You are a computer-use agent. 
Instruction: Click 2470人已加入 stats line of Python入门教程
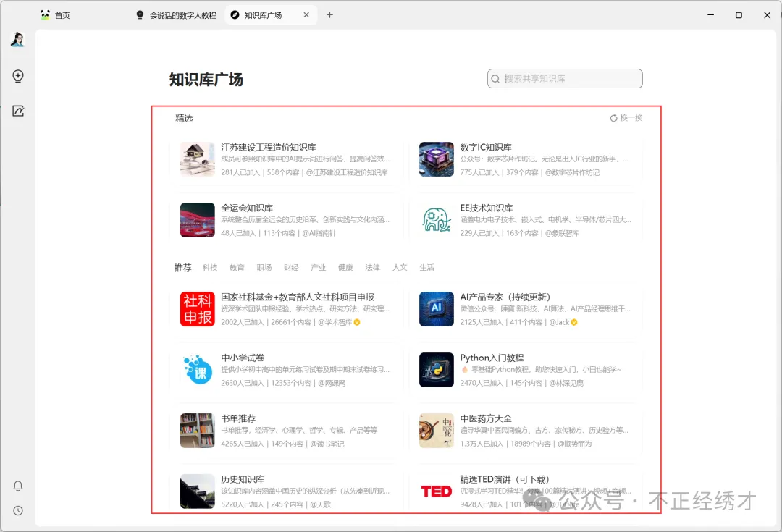pos(521,384)
